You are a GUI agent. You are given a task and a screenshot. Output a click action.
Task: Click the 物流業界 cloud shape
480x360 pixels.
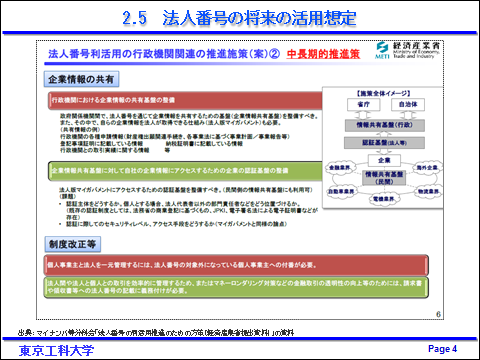click(x=428, y=191)
